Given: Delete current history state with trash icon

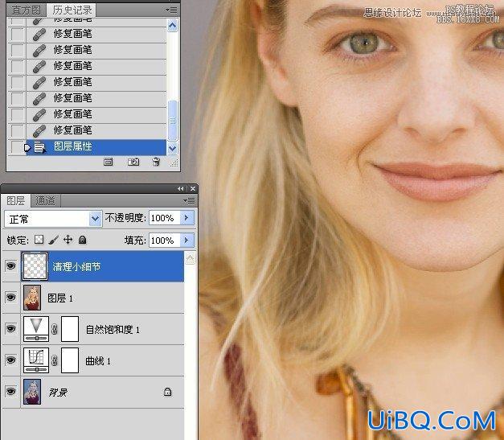Looking at the screenshot, I should [x=156, y=162].
